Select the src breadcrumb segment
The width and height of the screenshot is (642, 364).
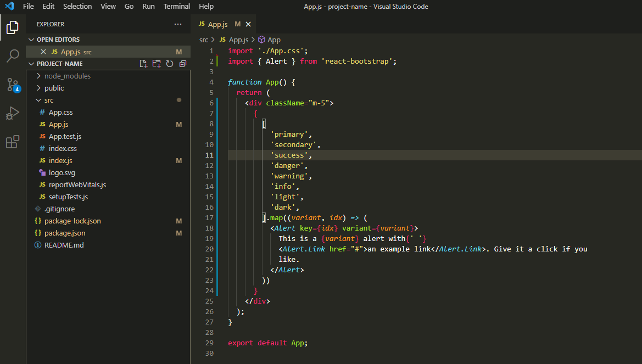coord(204,40)
